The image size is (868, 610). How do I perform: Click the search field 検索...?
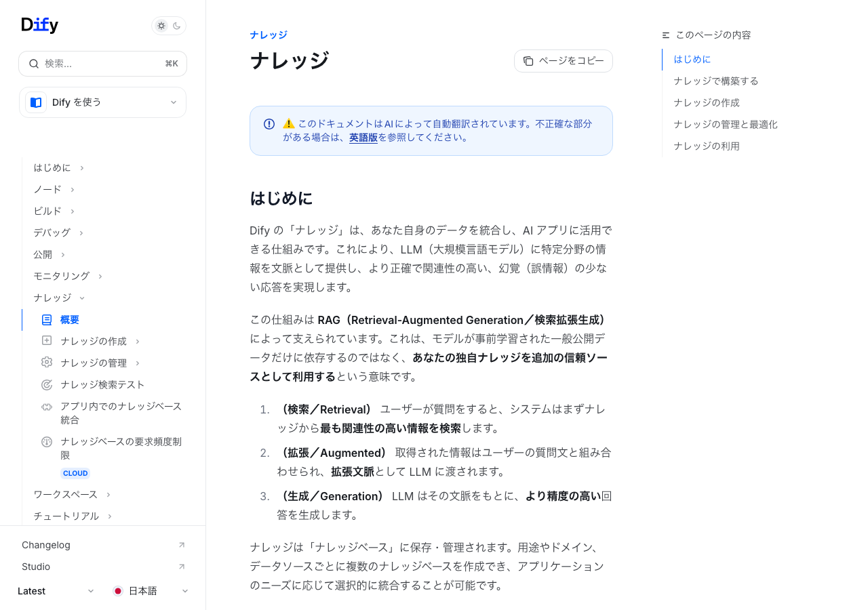pos(102,64)
